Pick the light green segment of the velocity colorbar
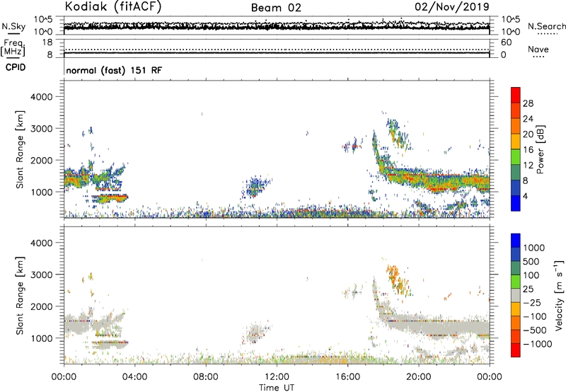Screen dimensions: 566x392 [516, 282]
